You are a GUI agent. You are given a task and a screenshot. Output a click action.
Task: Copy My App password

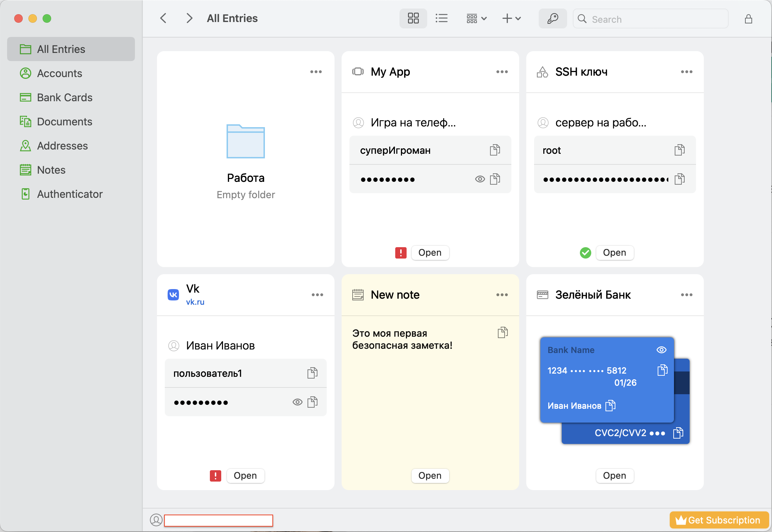[x=495, y=179]
